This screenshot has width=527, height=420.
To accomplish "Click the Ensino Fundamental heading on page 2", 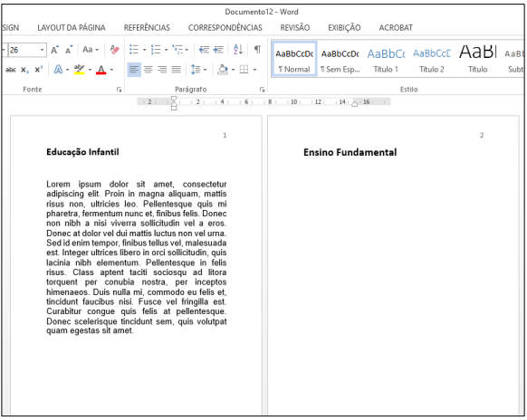I will 350,152.
